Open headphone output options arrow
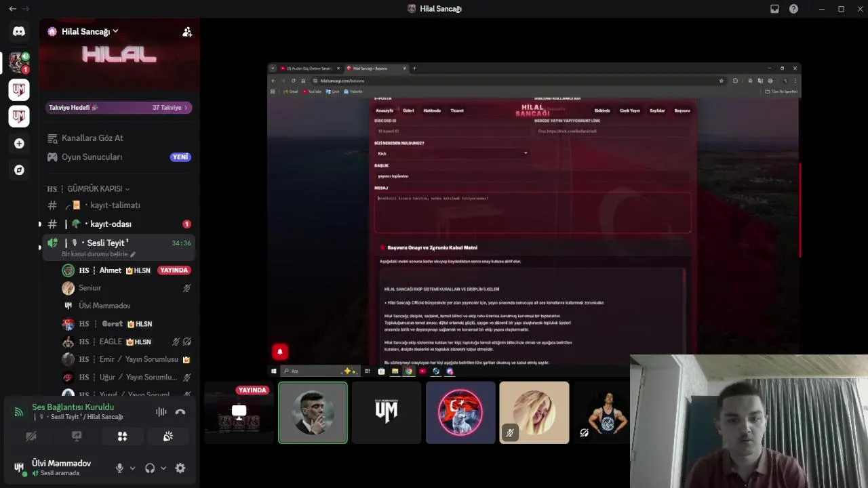 (x=163, y=468)
